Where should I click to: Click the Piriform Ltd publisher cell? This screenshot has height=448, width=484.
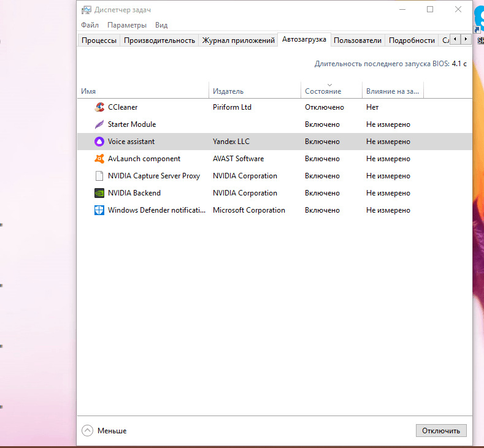(232, 107)
